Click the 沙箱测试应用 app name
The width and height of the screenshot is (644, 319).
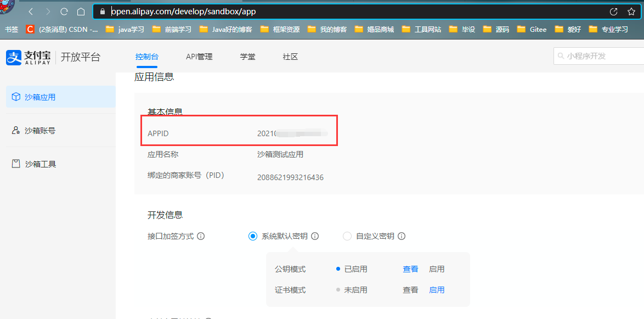coord(280,155)
